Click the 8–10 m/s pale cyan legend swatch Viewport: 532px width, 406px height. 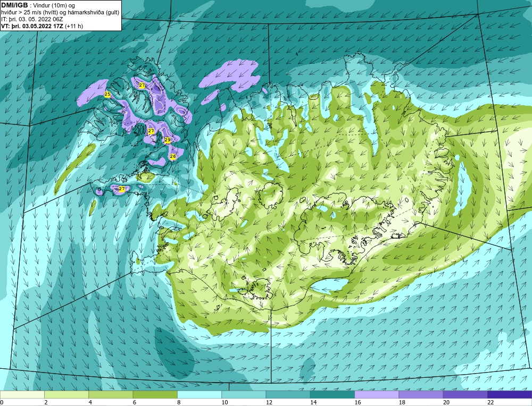199,395
